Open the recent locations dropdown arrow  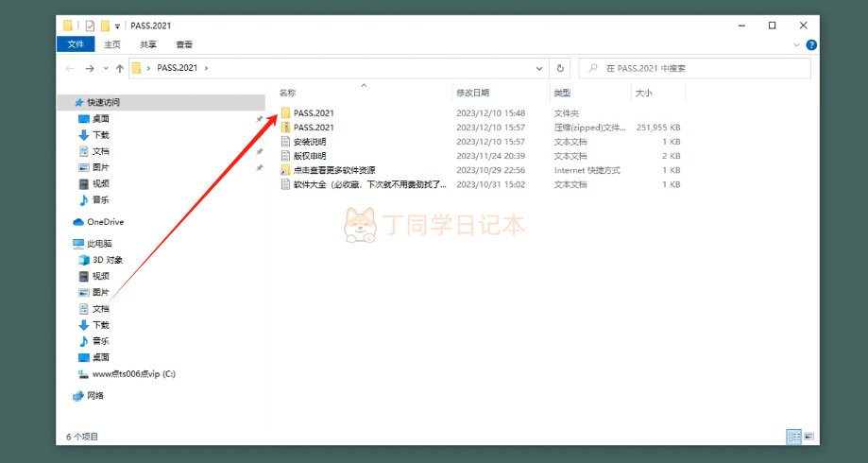point(105,68)
